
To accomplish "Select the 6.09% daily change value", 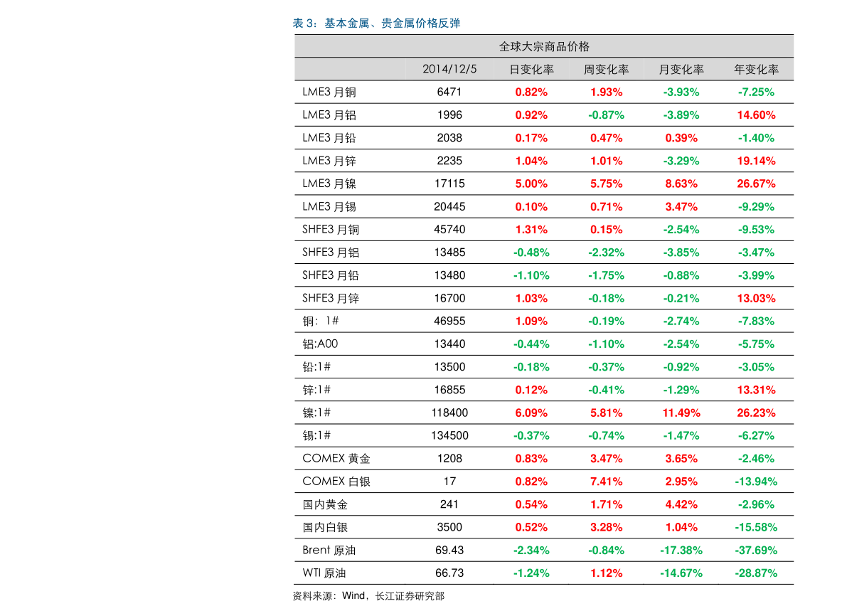I will coord(531,413).
